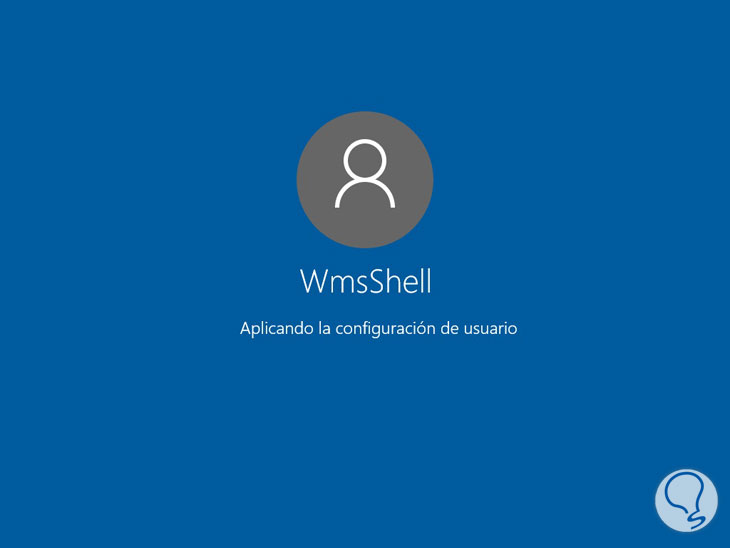The height and width of the screenshot is (548, 730).
Task: Select the white person silhouette icon
Action: 365,173
